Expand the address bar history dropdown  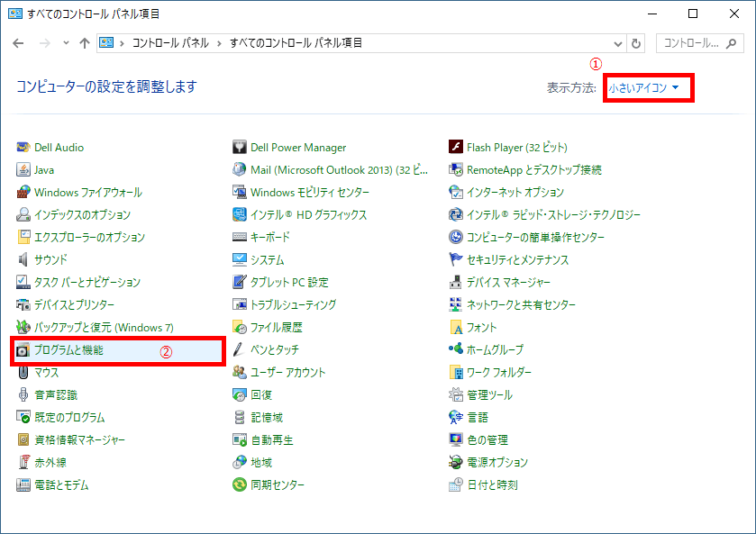618,41
